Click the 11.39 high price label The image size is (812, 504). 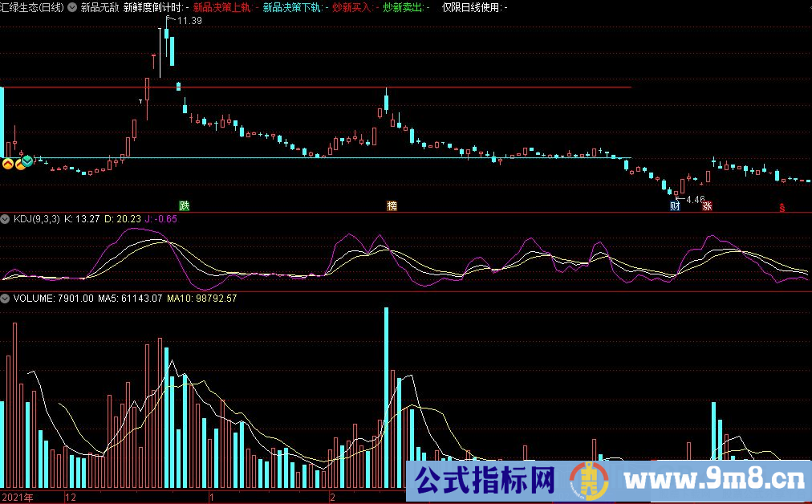pos(189,21)
